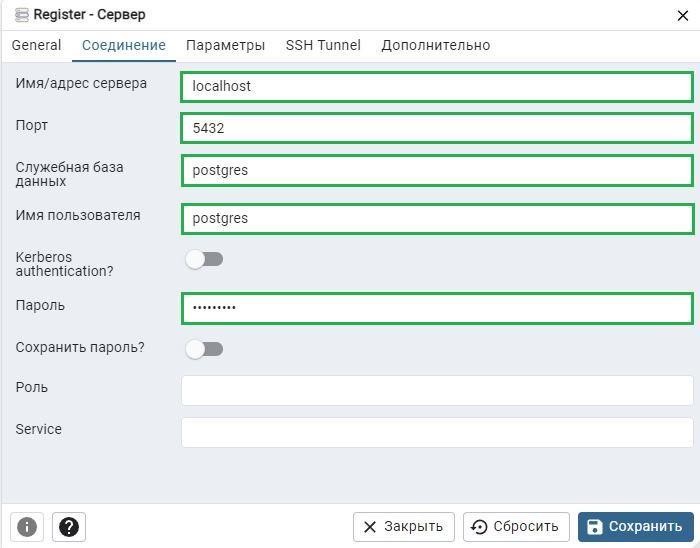The image size is (700, 548).
Task: Toggle Kerberos authentication switch
Action: [204, 259]
